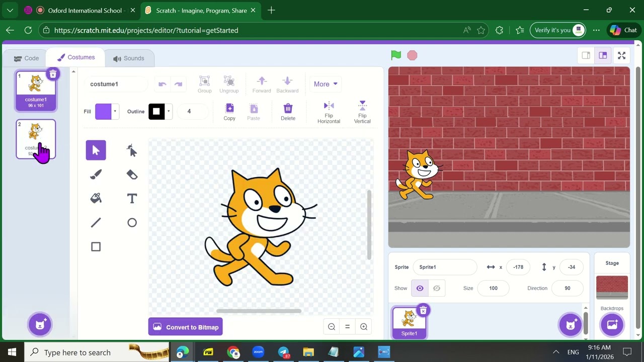Start the project with green flag

[396, 55]
